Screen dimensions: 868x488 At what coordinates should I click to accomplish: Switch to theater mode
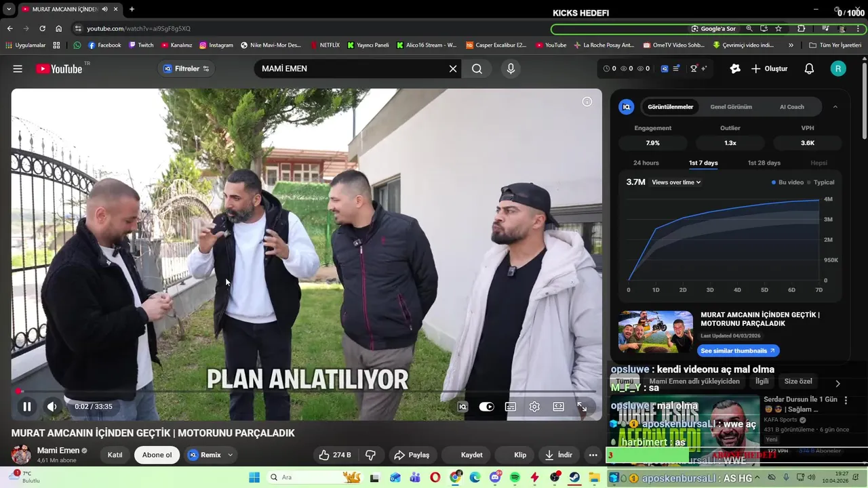558,407
